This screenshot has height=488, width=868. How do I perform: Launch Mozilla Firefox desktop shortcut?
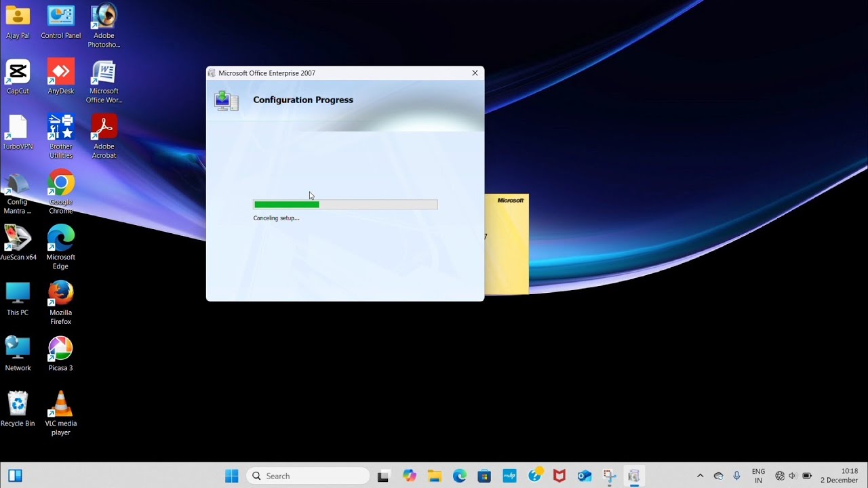[x=60, y=303]
